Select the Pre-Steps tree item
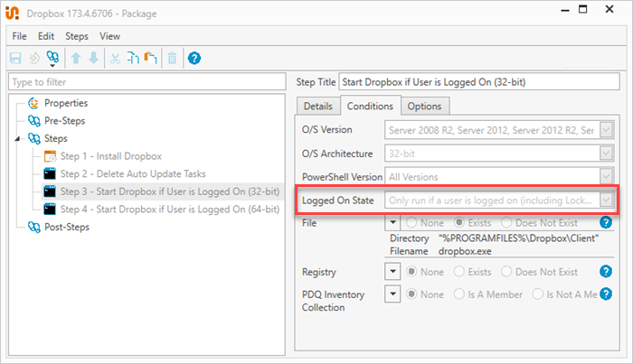The height and width of the screenshot is (364, 633). (64, 121)
